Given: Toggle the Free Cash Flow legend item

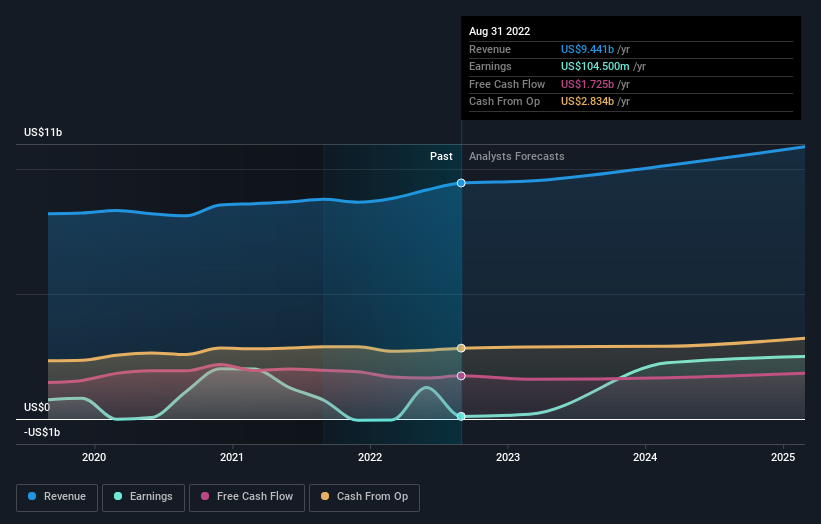Looking at the screenshot, I should coord(247,496).
